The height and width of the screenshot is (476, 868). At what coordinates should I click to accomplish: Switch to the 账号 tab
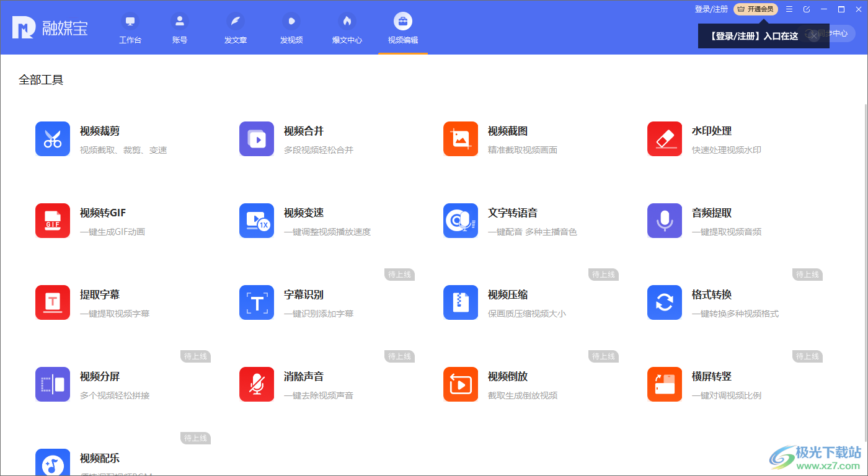pyautogui.click(x=180, y=29)
